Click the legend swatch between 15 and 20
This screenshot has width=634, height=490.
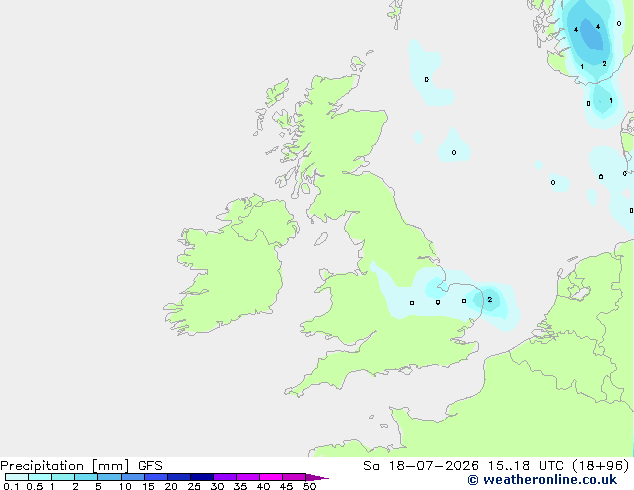(156, 477)
